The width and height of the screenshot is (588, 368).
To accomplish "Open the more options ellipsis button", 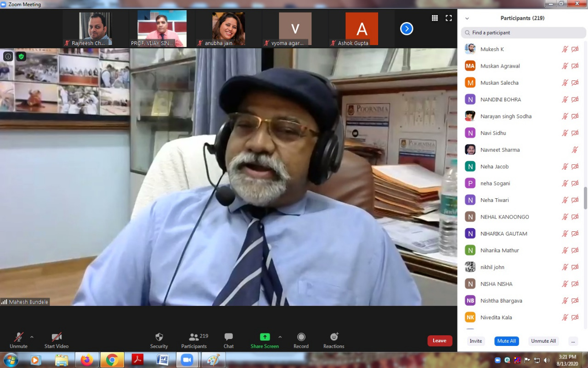I will (x=572, y=341).
